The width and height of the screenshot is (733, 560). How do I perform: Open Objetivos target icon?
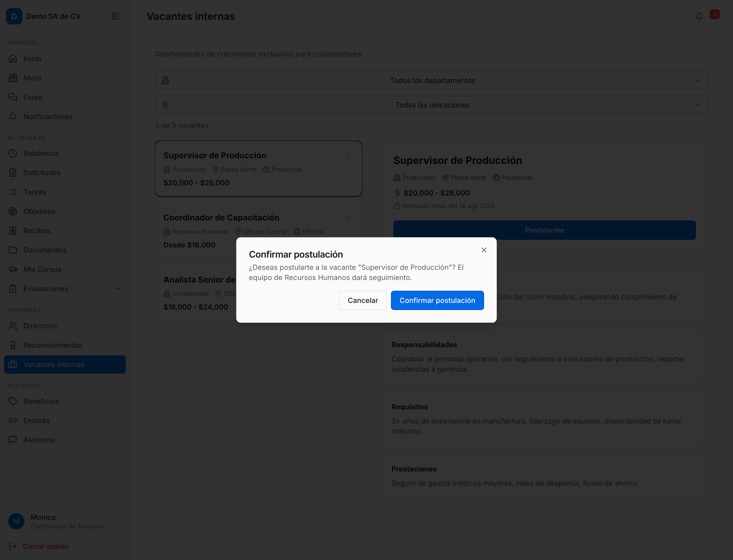tap(13, 211)
